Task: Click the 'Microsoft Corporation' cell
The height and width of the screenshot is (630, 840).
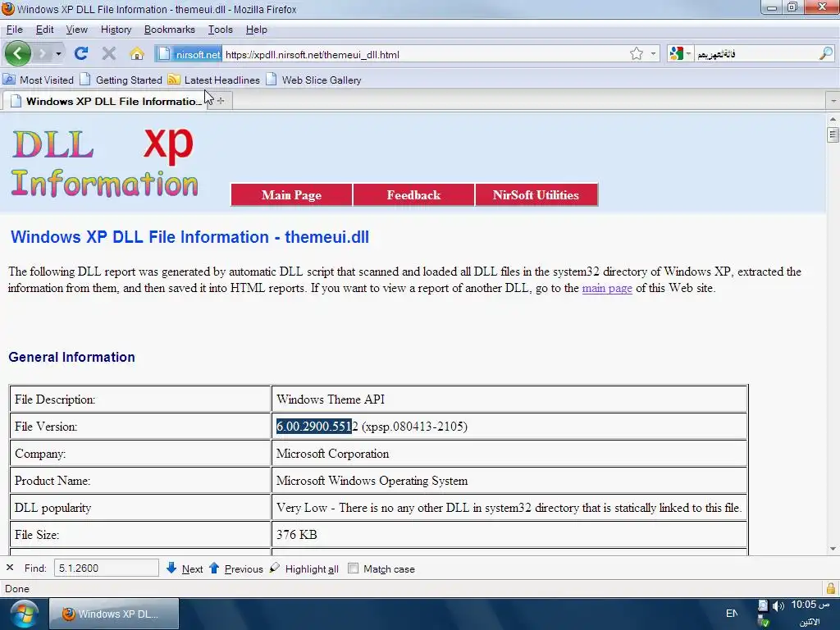Action: pyautogui.click(x=509, y=454)
